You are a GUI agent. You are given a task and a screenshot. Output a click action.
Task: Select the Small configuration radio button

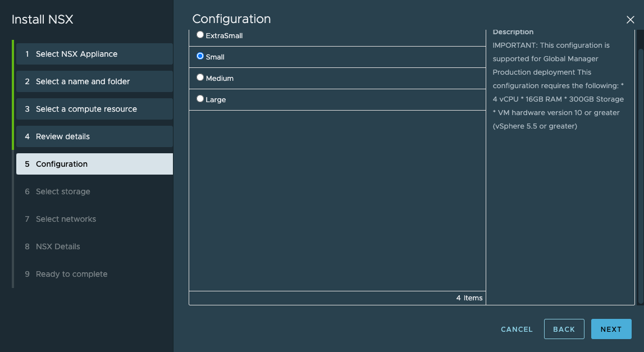tap(200, 56)
